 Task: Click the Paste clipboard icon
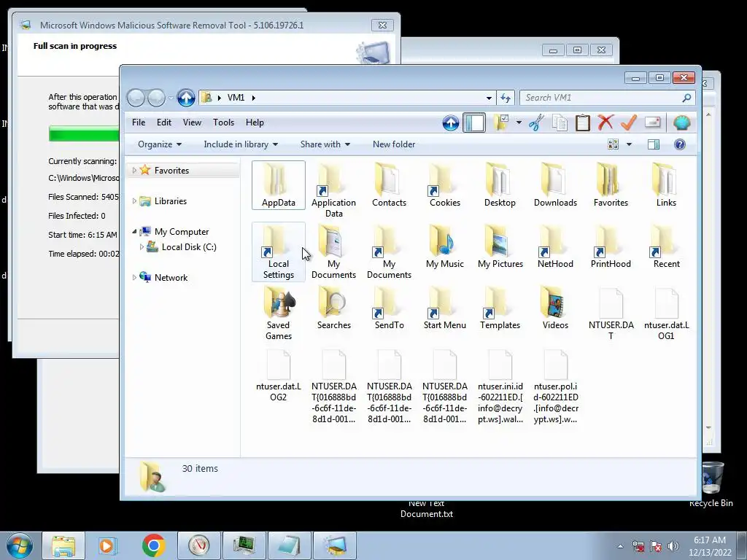[583, 122]
